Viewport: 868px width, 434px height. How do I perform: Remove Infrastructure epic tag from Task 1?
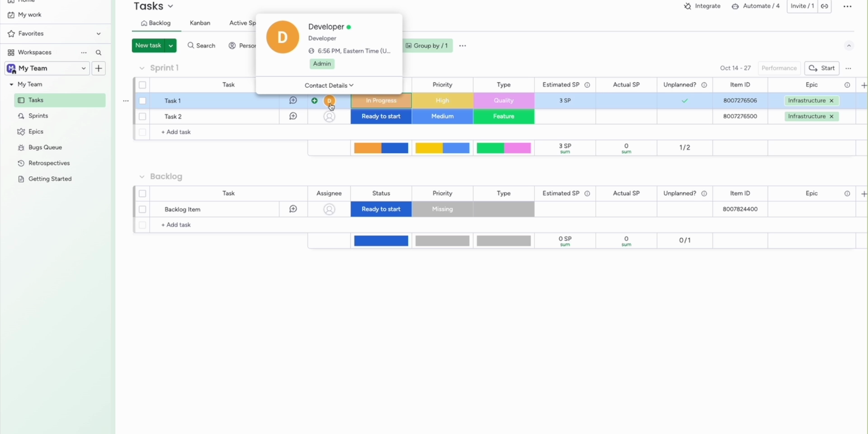coord(831,101)
